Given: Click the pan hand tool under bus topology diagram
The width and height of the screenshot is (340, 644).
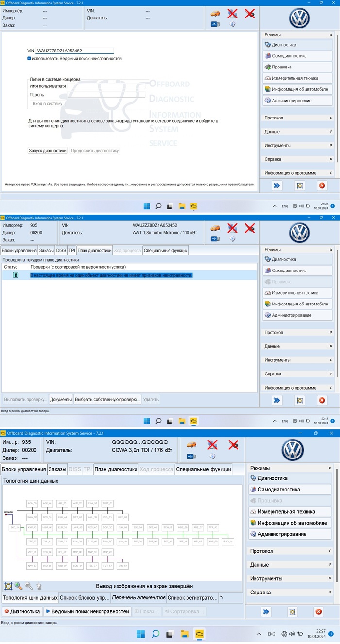Looking at the screenshot, I should tap(39, 586).
